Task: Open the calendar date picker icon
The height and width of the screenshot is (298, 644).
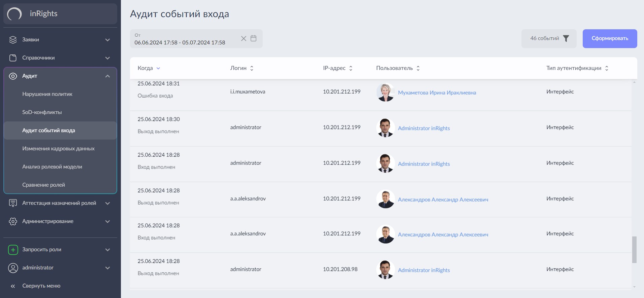Action: tap(254, 38)
